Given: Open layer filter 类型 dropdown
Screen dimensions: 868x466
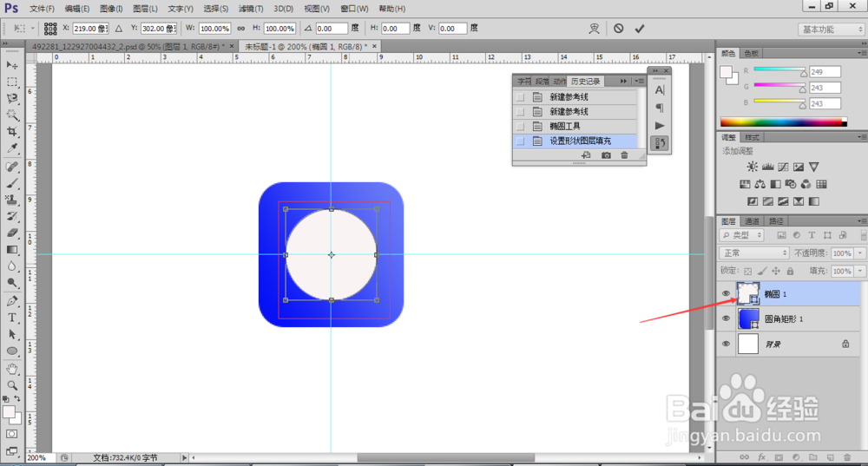Looking at the screenshot, I should tap(742, 235).
